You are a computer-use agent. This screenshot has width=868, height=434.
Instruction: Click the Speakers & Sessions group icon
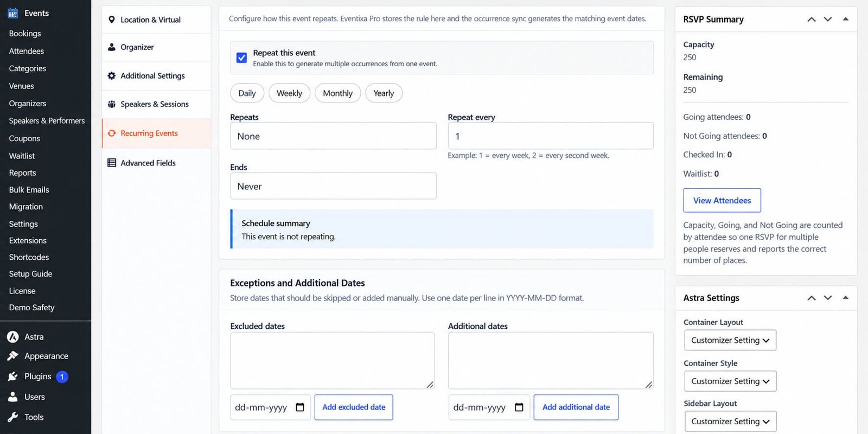[x=112, y=104]
